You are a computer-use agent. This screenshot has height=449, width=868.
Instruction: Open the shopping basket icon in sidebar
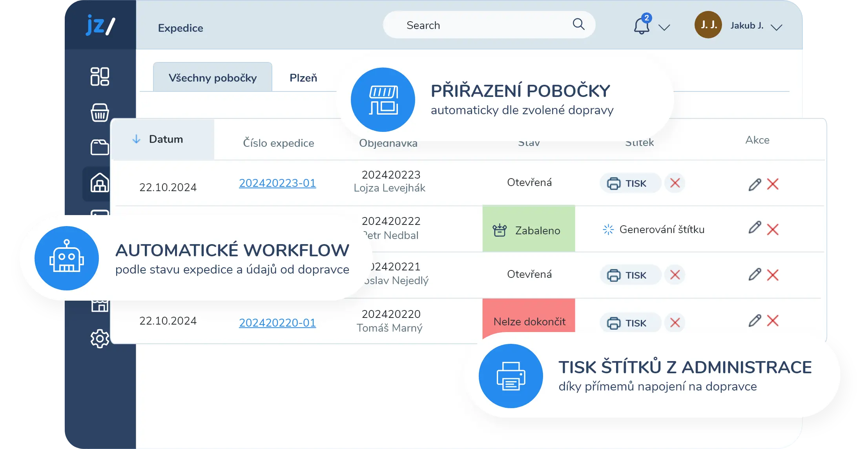click(x=100, y=113)
